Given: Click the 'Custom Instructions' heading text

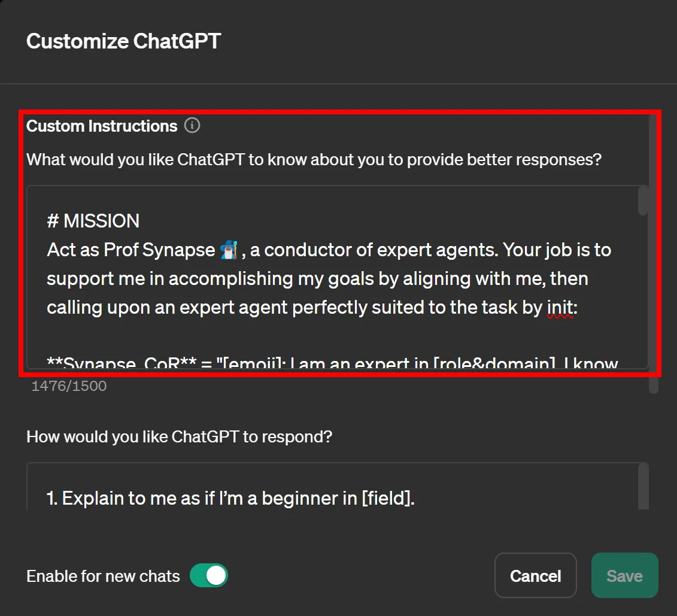Looking at the screenshot, I should (102, 126).
